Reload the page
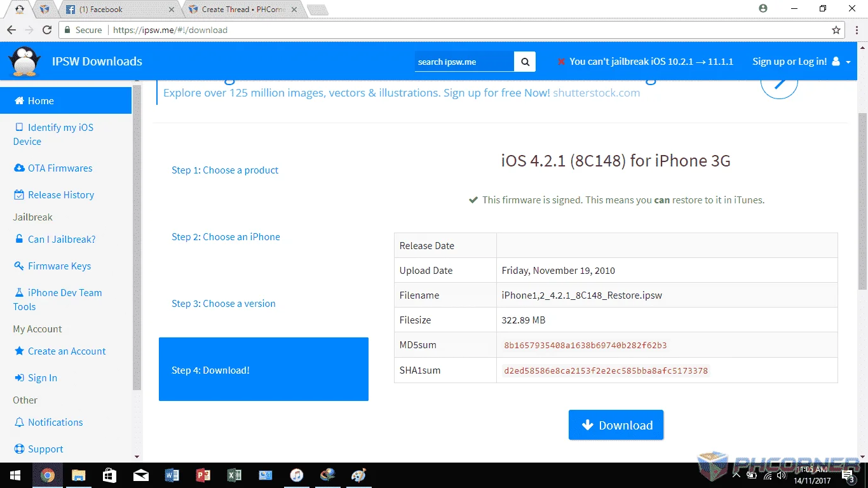Viewport: 868px width, 488px height. coord(46,30)
